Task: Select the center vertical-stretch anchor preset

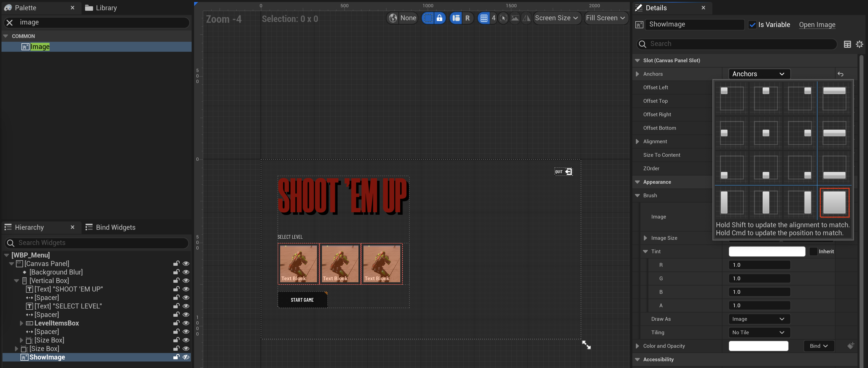Action: (x=765, y=202)
